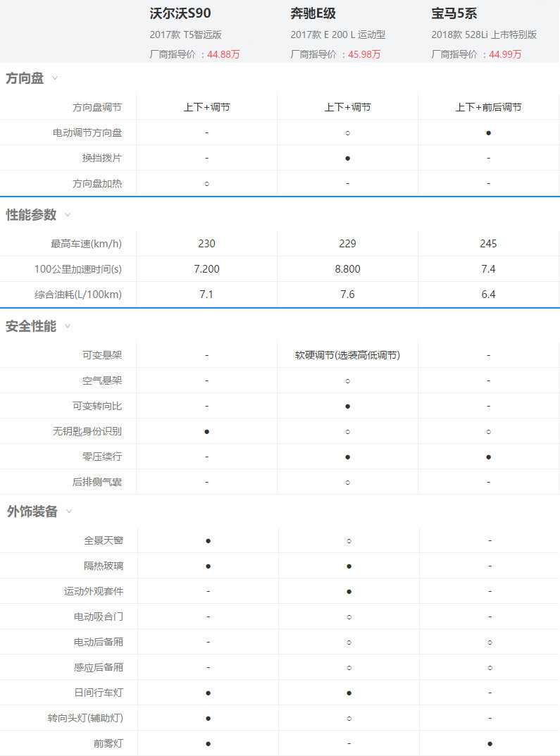Click the 7.4 acceleration value

pos(488,269)
